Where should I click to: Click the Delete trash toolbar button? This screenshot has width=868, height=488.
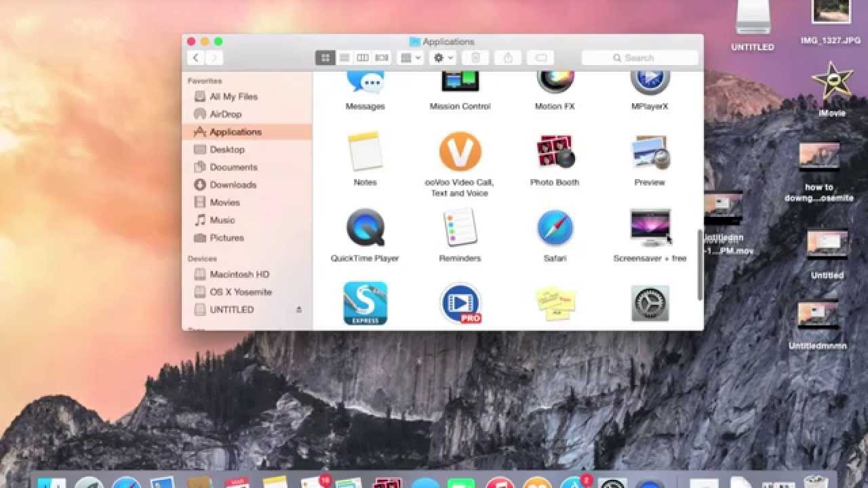475,58
